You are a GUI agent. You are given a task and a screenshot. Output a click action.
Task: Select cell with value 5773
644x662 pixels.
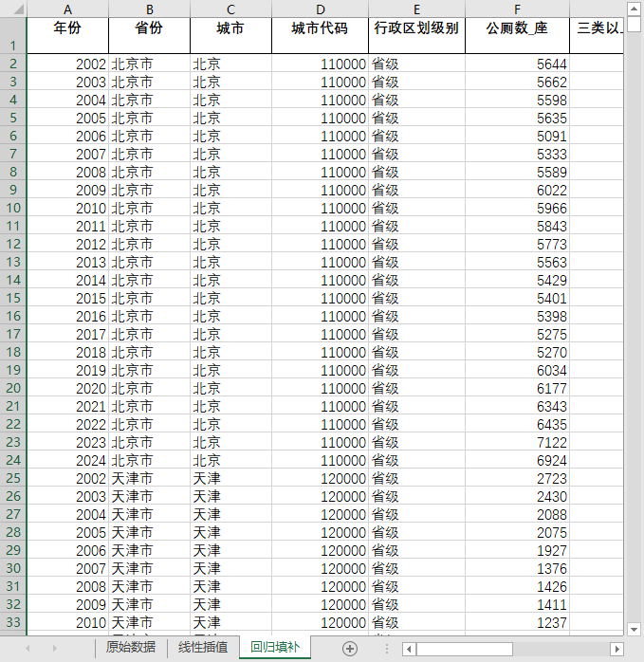point(517,244)
